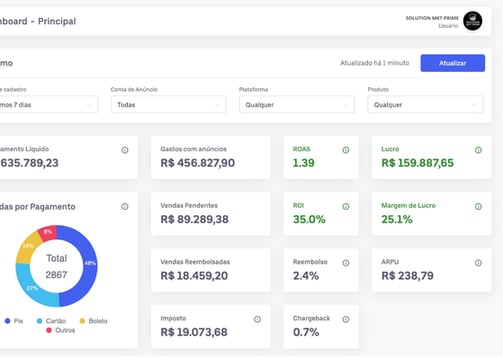Click the Imposto value R$ 19.073,68
Viewport: 503px width, 360px height.
coord(194,332)
